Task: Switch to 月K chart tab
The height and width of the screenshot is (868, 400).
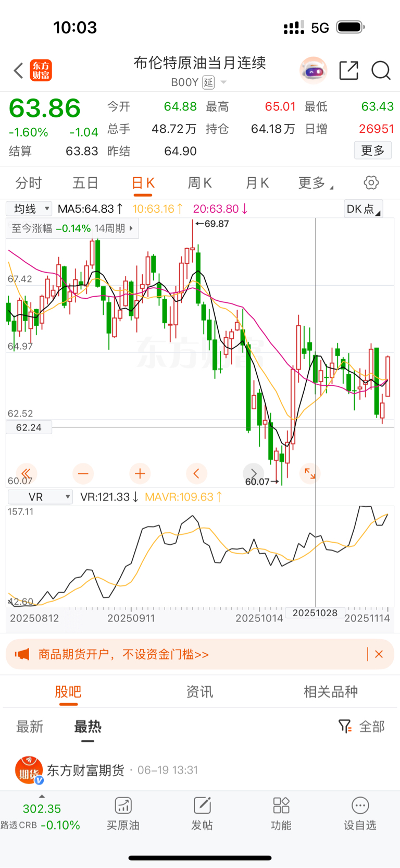Action: click(257, 183)
